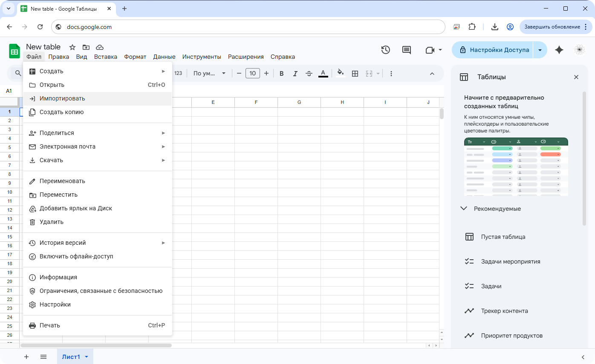The image size is (595, 364).
Task: Click the prebuilt tables preview thumbnail
Action: click(516, 166)
